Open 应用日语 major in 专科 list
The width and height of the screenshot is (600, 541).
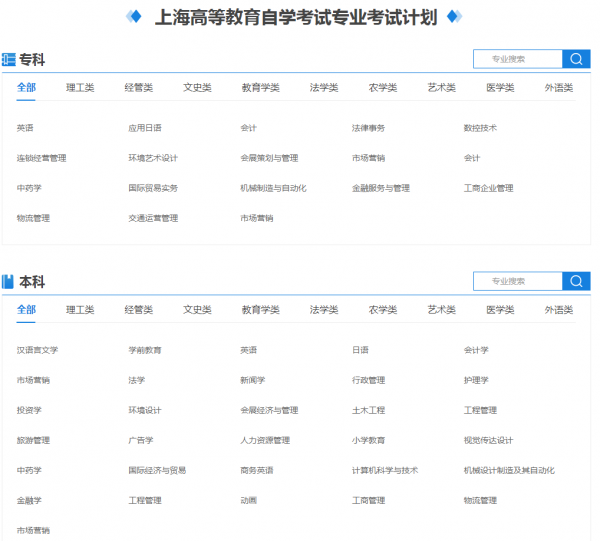click(x=145, y=128)
